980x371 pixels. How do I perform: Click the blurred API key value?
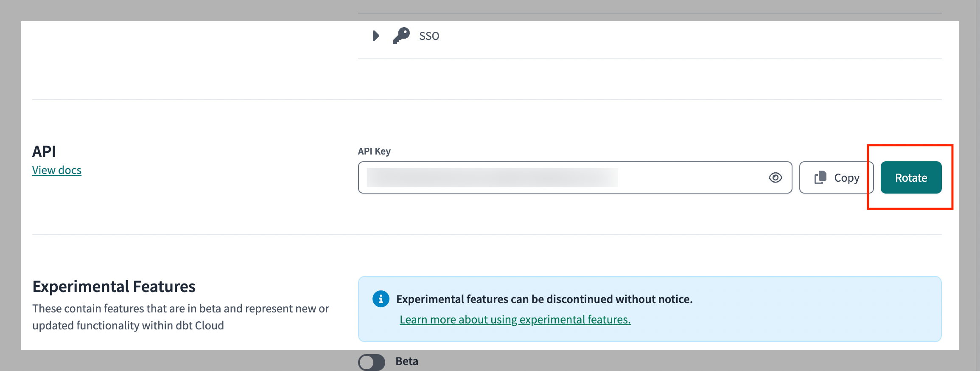coord(492,177)
